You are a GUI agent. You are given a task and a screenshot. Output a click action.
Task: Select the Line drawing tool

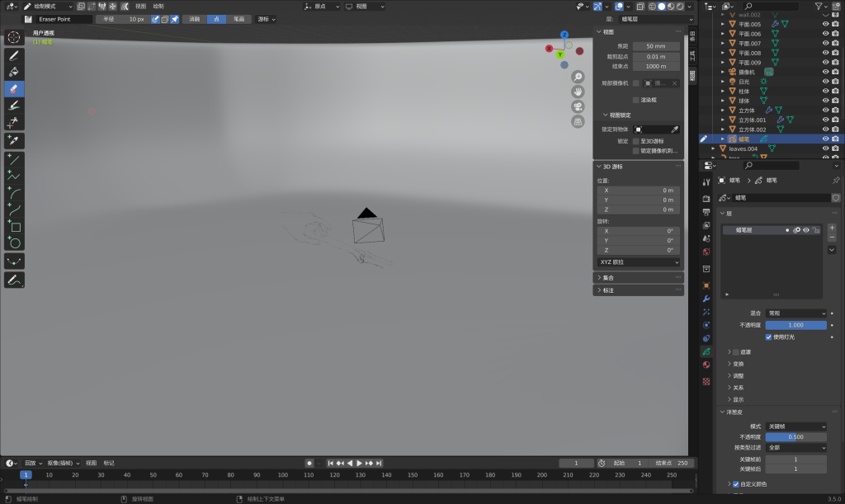click(15, 159)
